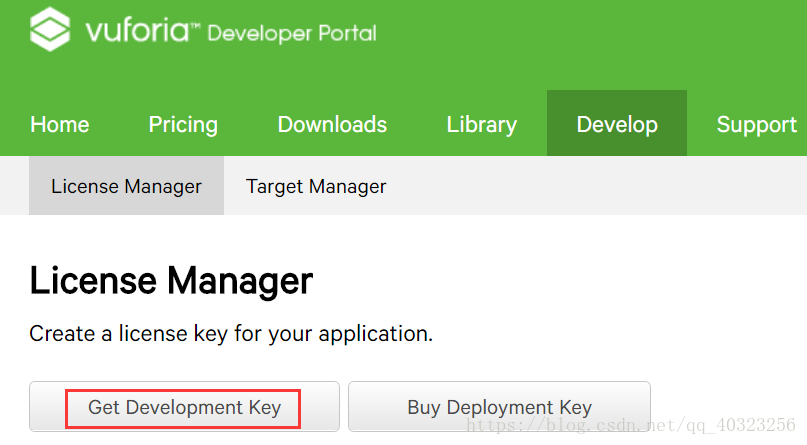Viewport: 807px width, 445px height.
Task: Open the Downloads section
Action: point(332,124)
